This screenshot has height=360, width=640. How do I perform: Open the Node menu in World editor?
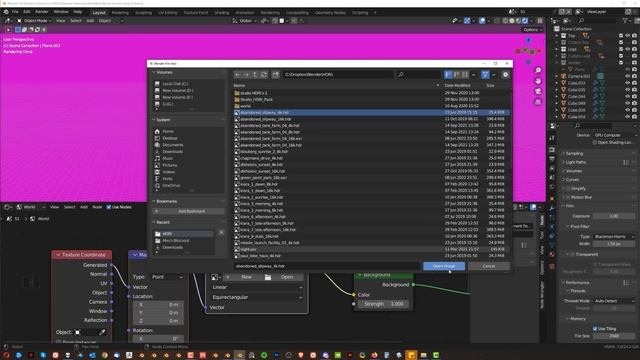(x=97, y=207)
